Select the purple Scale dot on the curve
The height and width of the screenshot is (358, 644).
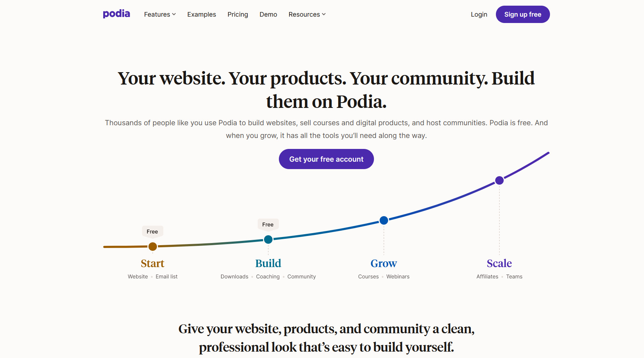coord(499,180)
